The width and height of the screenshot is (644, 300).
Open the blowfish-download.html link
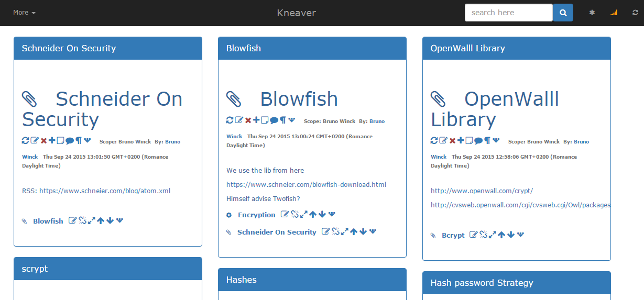[x=307, y=184]
